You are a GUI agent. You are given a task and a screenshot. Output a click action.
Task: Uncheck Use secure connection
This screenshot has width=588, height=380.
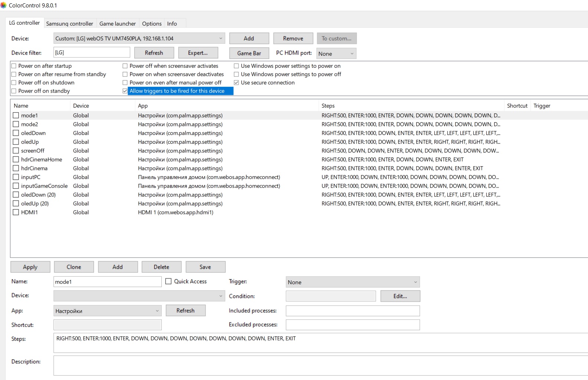pyautogui.click(x=236, y=83)
